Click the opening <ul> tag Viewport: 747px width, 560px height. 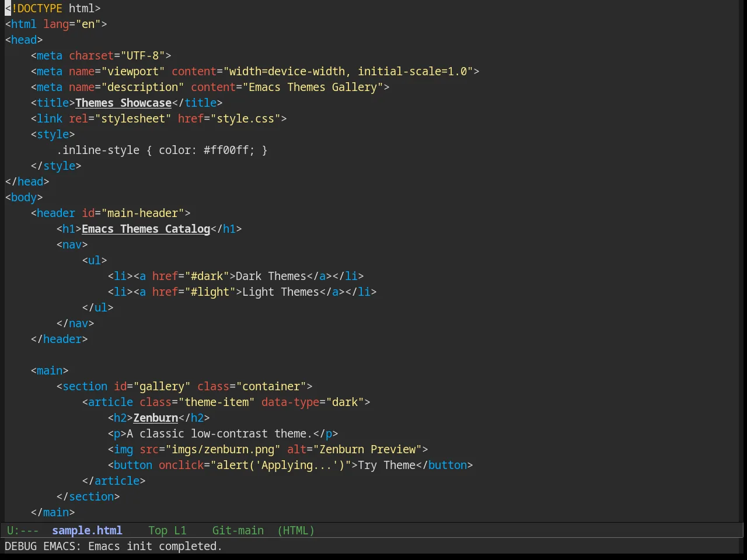(x=95, y=260)
